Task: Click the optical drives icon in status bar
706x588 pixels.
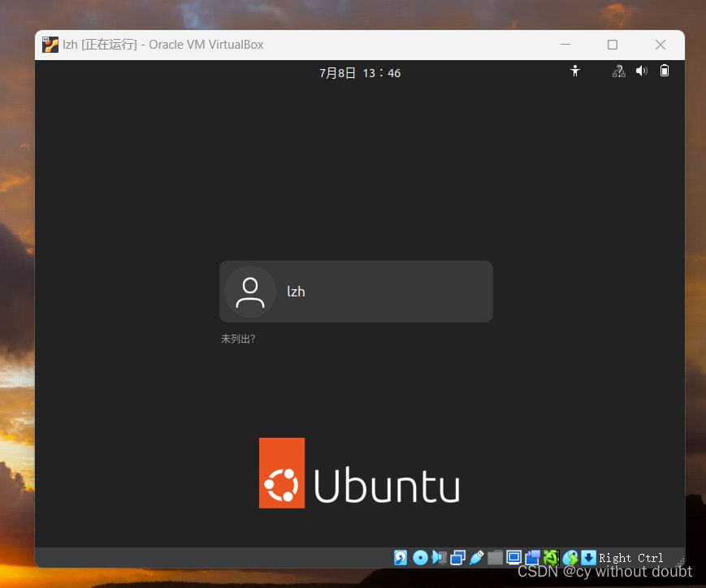Action: (x=420, y=558)
